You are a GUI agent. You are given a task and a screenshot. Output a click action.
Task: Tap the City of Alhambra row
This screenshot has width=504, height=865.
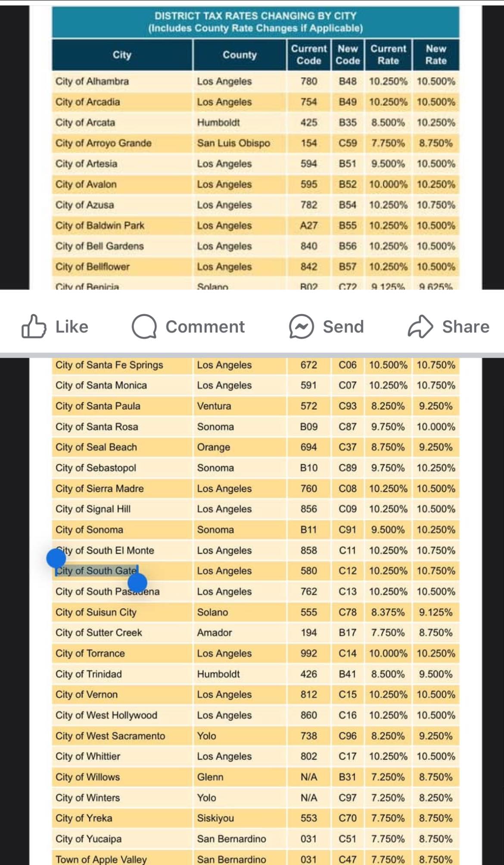255,81
